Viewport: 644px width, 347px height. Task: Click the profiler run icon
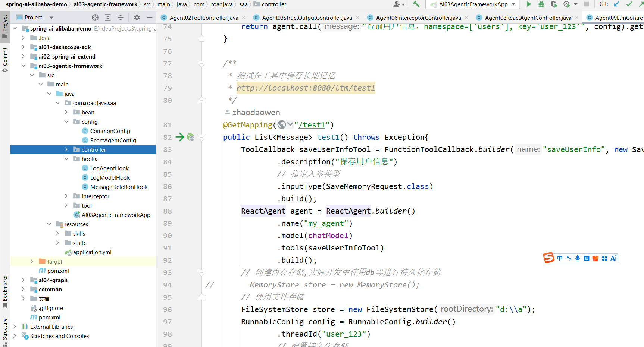click(x=567, y=4)
